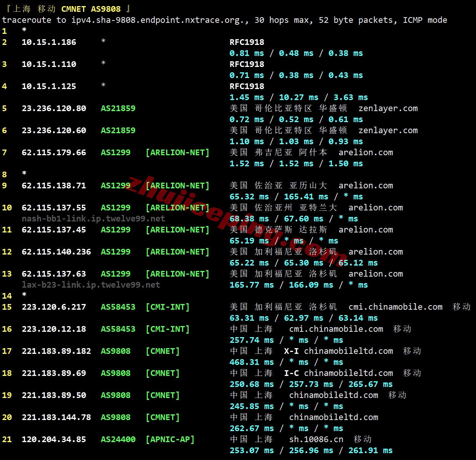The width and height of the screenshot is (476, 460).
Task: Click the sh.10086.cn domain
Action: click(x=316, y=439)
